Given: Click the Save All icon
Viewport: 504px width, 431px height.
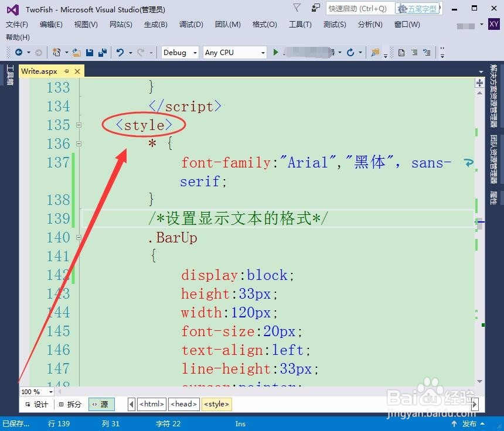Looking at the screenshot, I should click(x=103, y=52).
